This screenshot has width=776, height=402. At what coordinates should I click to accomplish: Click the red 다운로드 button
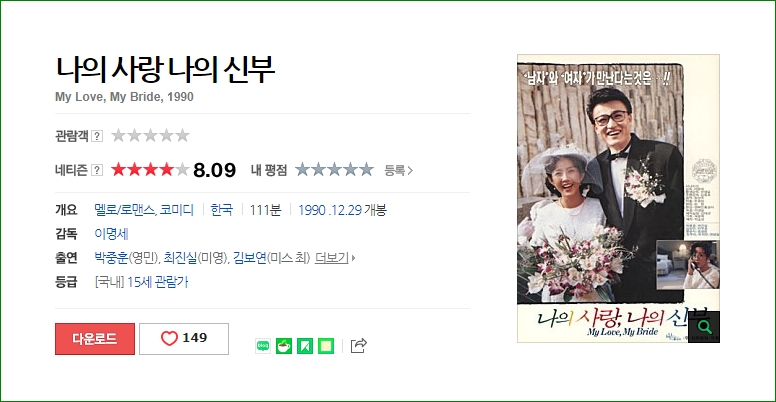tap(95, 339)
